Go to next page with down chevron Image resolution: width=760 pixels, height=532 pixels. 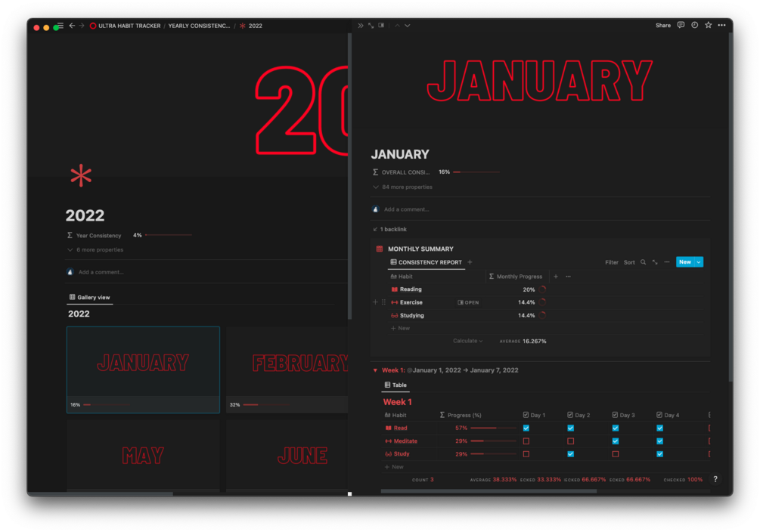click(408, 26)
